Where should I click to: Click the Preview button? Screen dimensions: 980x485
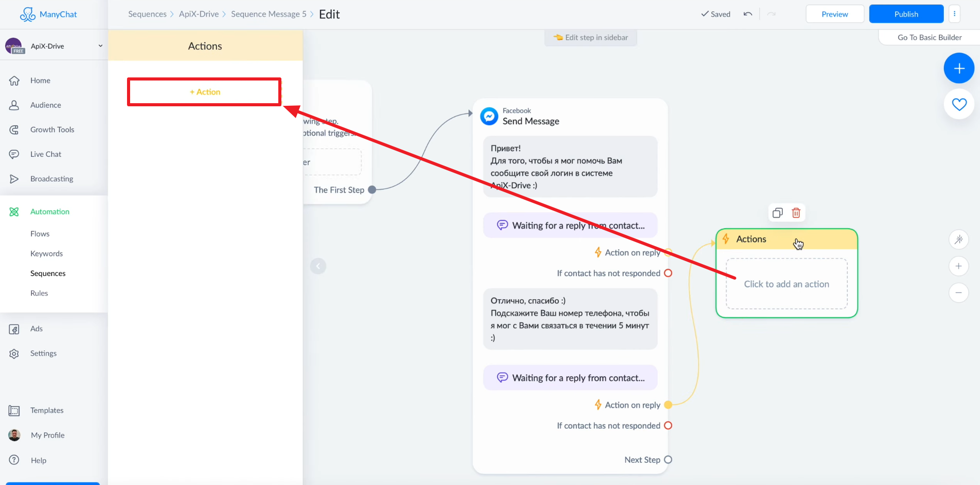point(835,14)
